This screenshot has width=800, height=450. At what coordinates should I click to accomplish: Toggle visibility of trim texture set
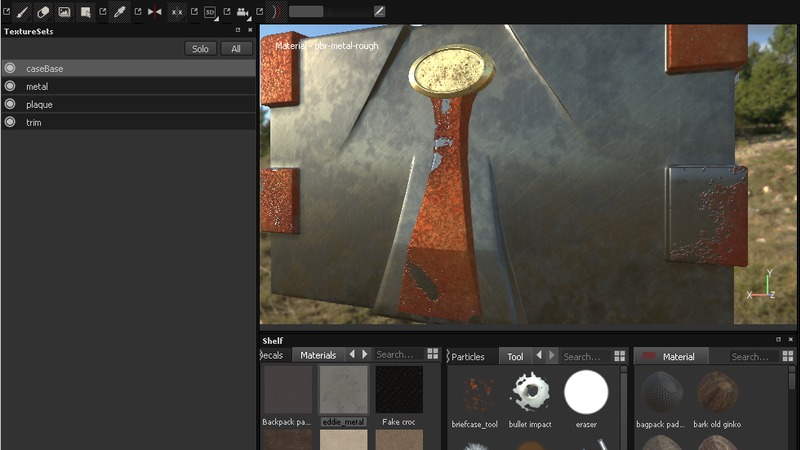[10, 122]
